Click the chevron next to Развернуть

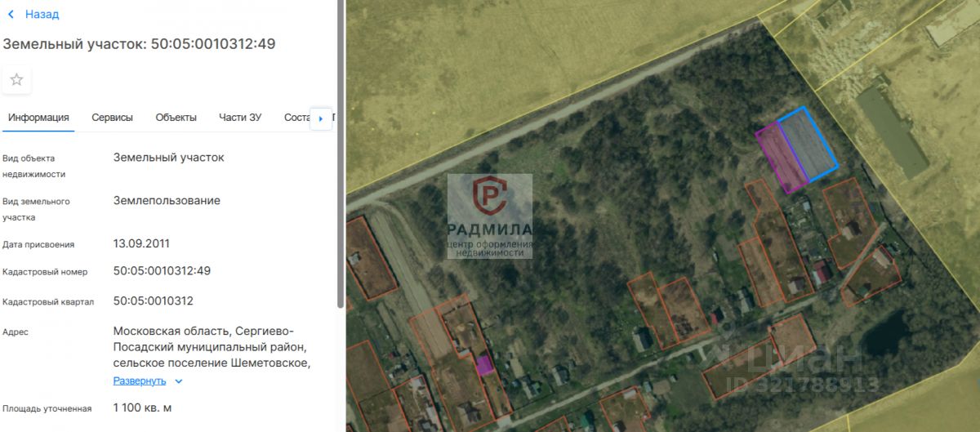(179, 381)
